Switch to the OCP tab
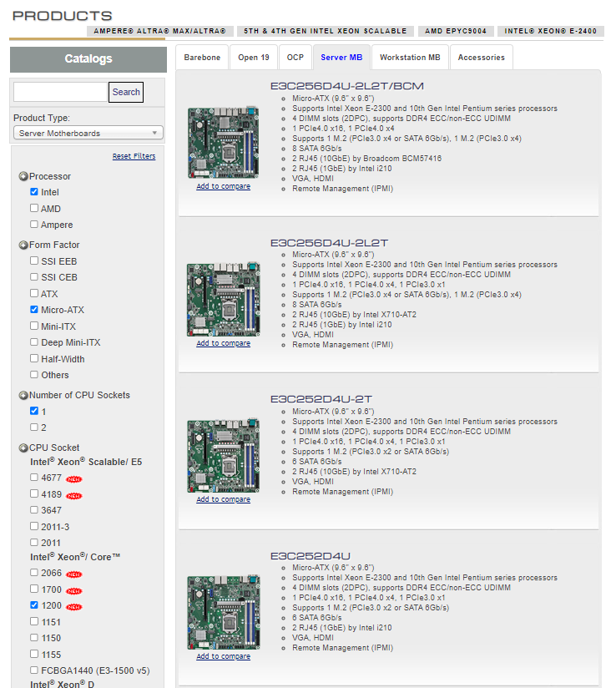 click(295, 58)
